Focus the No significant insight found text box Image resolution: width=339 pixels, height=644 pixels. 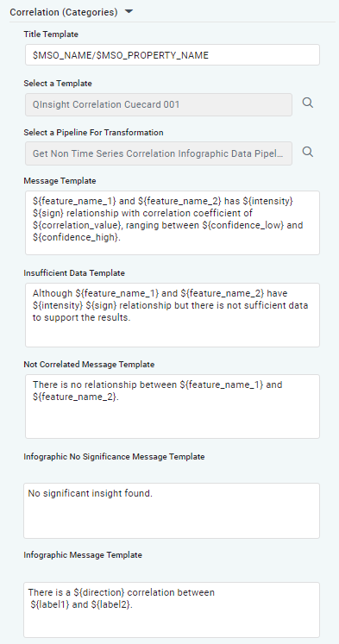[x=172, y=510]
